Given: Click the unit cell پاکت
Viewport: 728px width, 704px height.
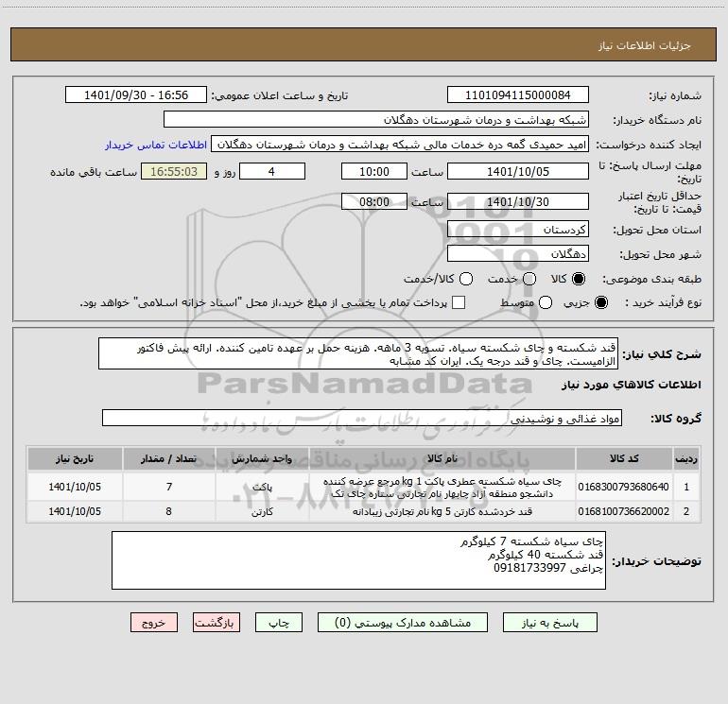Looking at the screenshot, I should (x=262, y=487).
